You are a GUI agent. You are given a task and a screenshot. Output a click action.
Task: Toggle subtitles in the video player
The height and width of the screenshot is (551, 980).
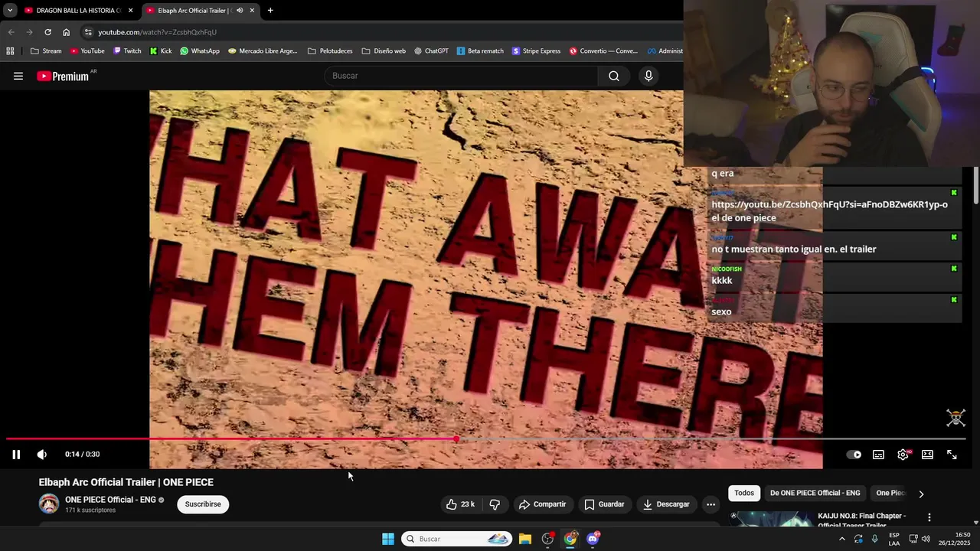pos(878,455)
